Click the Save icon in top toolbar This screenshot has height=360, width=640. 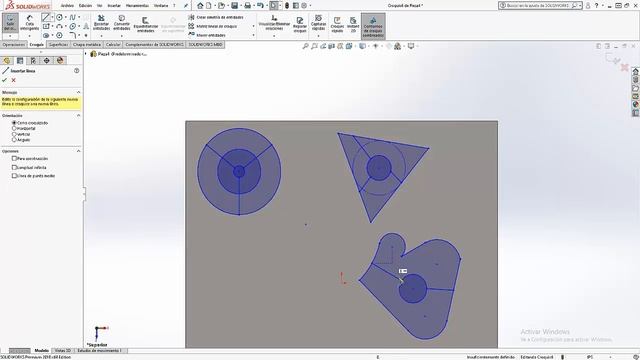coord(234,5)
